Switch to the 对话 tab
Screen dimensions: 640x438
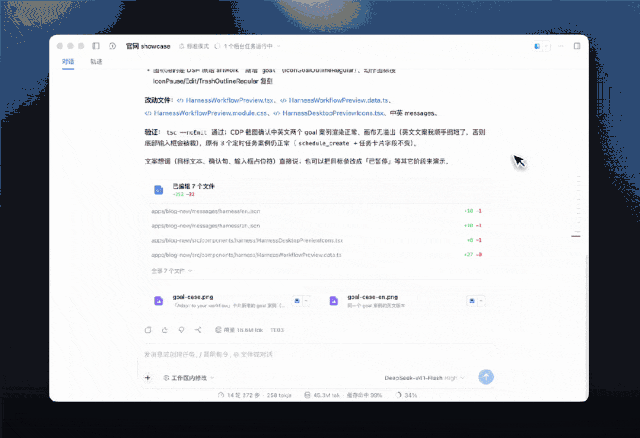[x=68, y=62]
